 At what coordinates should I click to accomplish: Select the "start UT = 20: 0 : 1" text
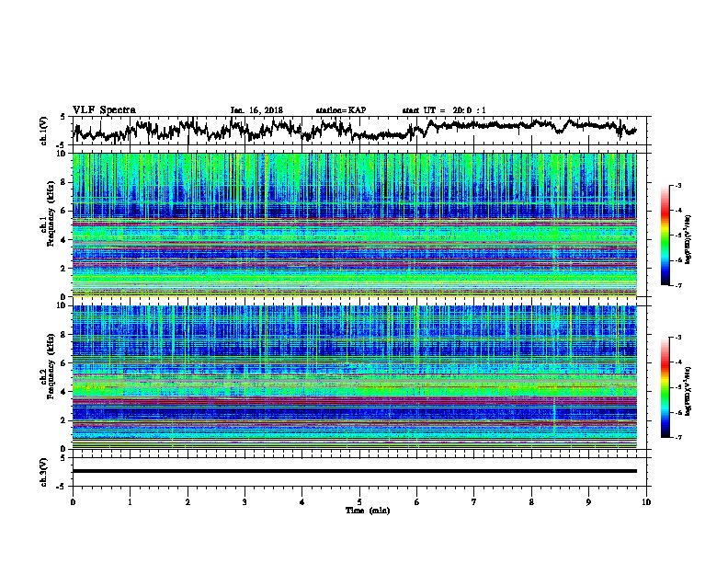pos(444,110)
